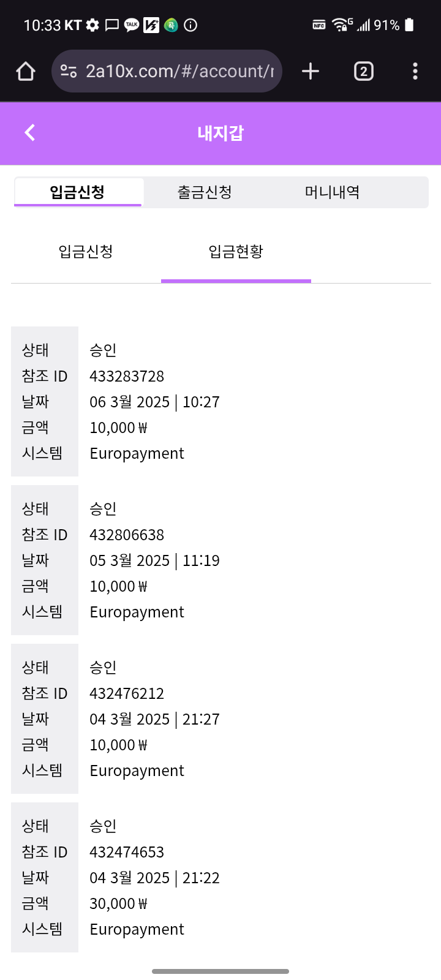Switch to the 머니내역 tab
Screen dimensions: 441x980
[x=332, y=192]
